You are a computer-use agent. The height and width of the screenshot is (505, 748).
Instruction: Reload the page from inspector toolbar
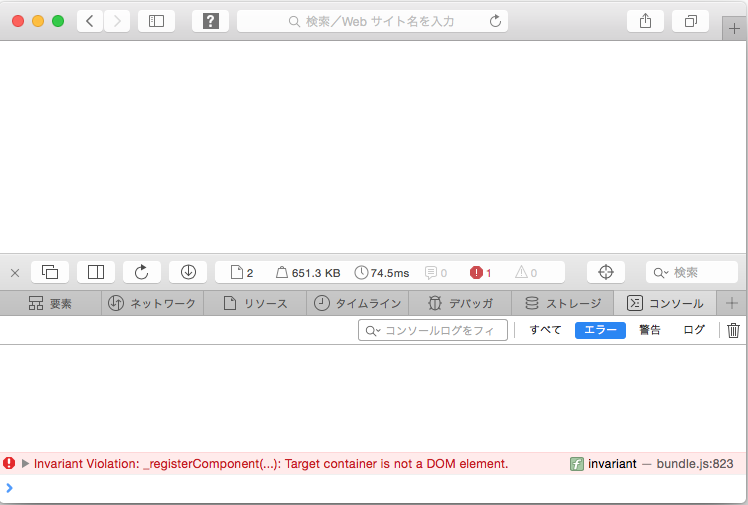click(142, 272)
